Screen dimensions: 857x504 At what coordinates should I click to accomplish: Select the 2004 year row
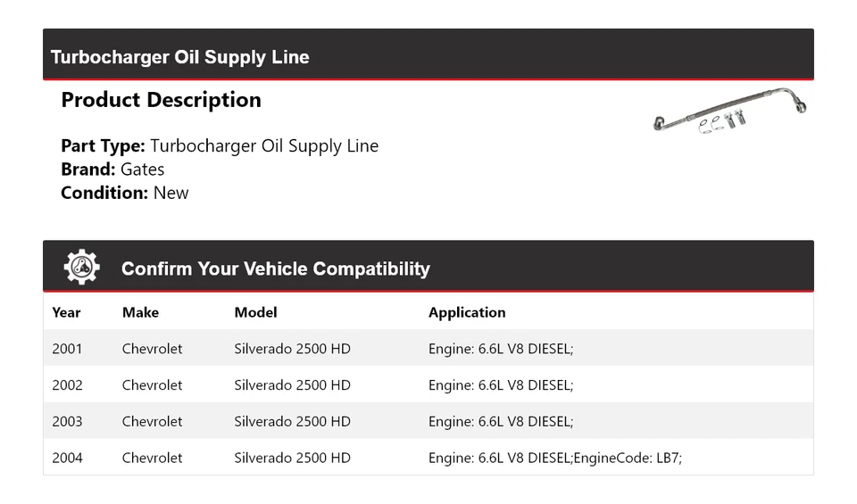(67, 458)
